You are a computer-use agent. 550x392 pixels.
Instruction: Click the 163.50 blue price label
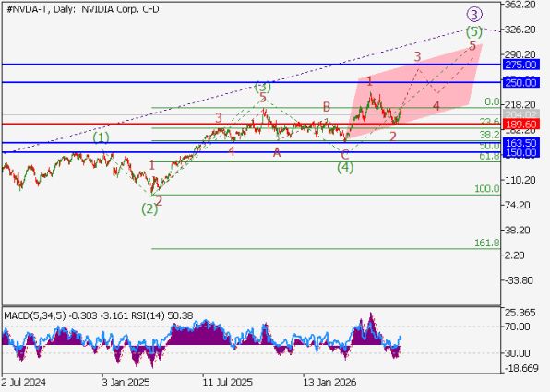tap(520, 143)
